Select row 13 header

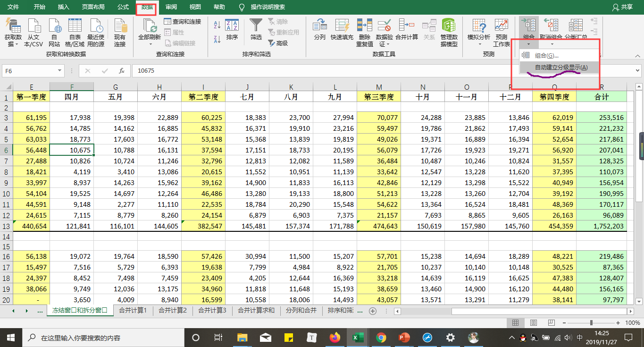[7, 226]
